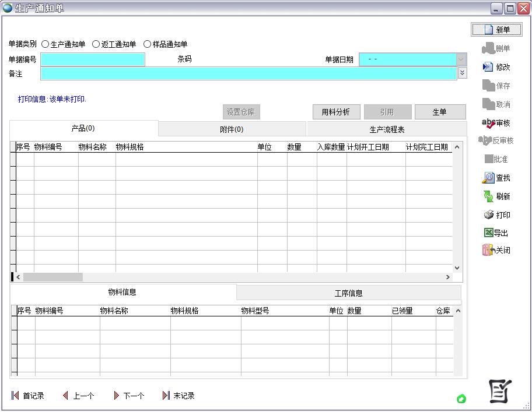Click the 修改 (edit) icon
Screen dimensions: 532x412
[489, 67]
